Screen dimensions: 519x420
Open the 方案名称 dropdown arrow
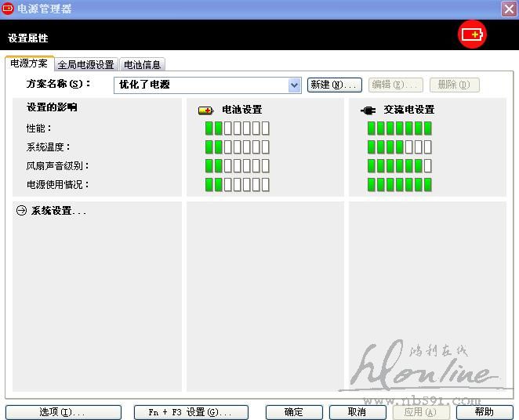coord(294,85)
